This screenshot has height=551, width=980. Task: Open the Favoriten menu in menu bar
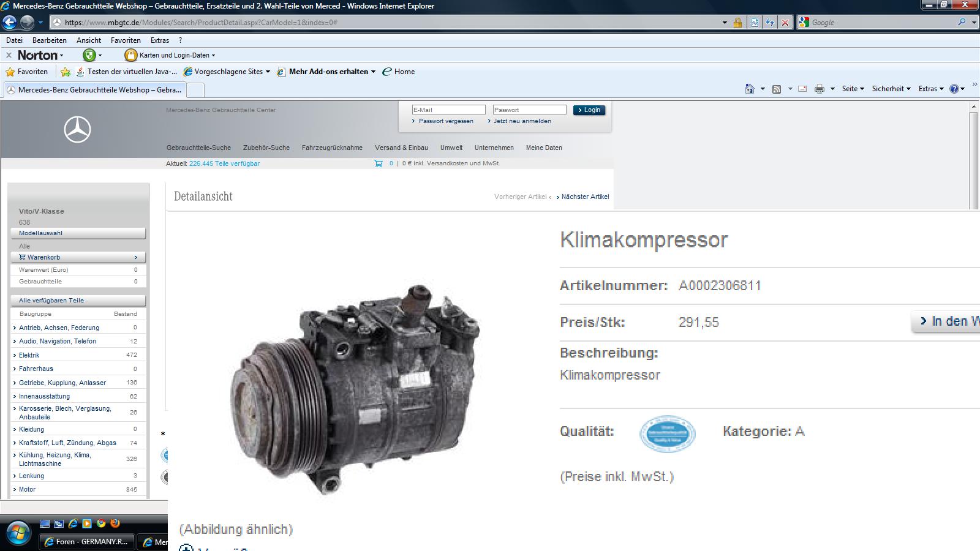pos(126,40)
